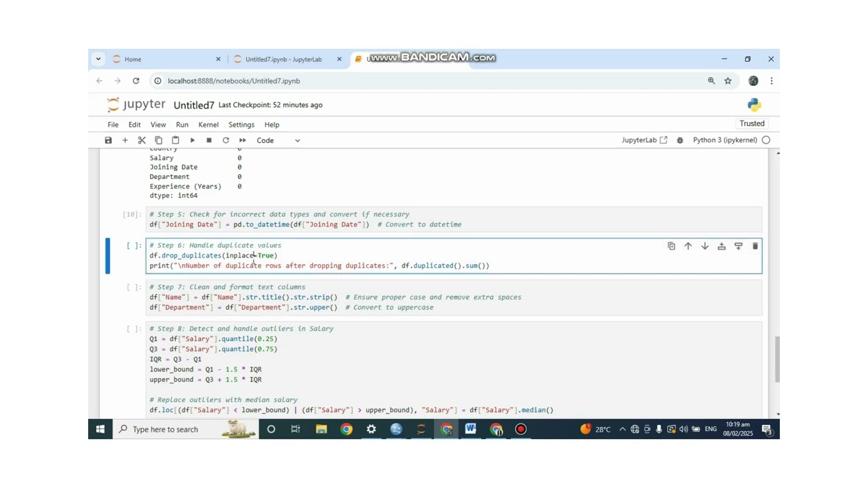Image resolution: width=868 pixels, height=488 pixels.
Task: Open File Explorer from the taskbar
Action: coord(321,429)
